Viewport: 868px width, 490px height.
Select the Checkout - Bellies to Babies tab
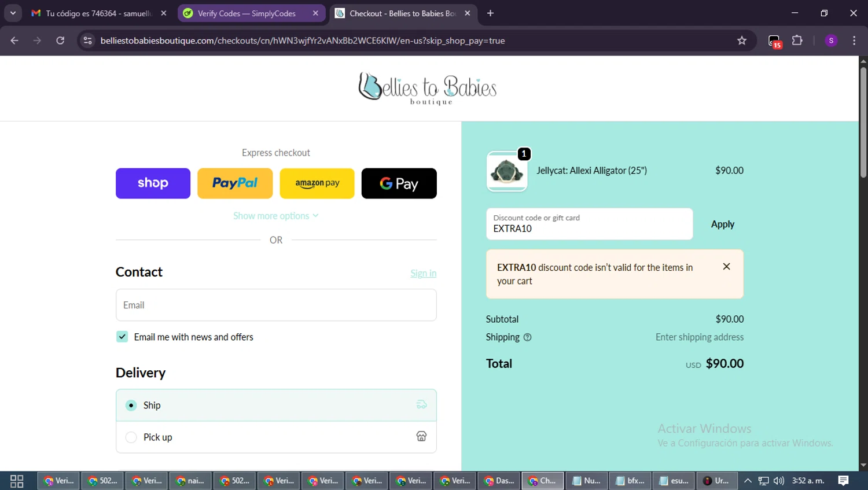pyautogui.click(x=402, y=13)
